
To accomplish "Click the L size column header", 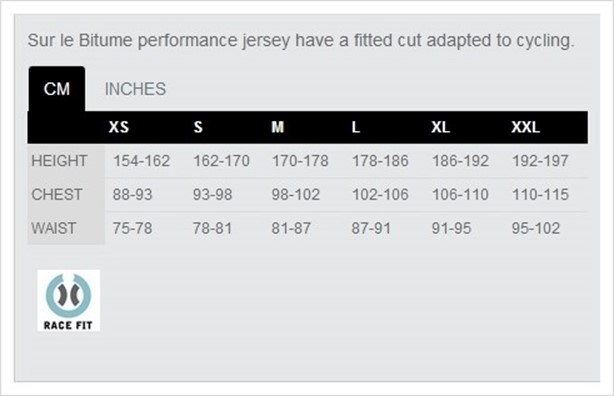I will pyautogui.click(x=356, y=127).
